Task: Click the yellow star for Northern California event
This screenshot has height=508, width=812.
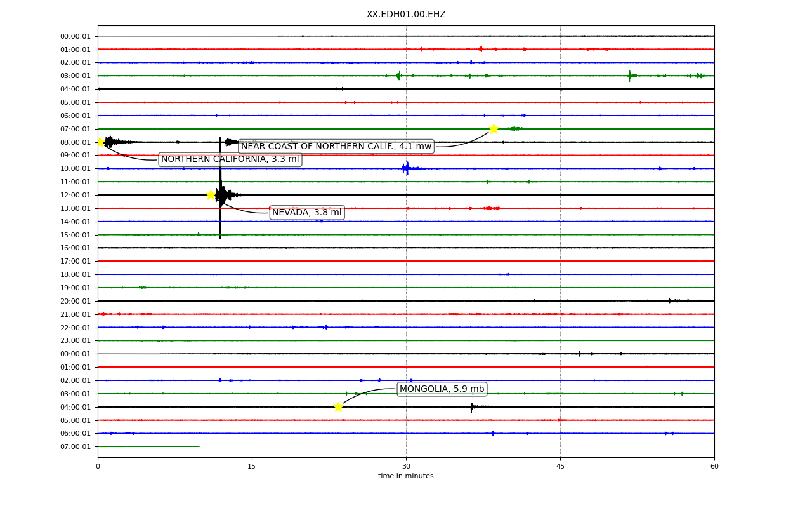Action: [x=100, y=142]
